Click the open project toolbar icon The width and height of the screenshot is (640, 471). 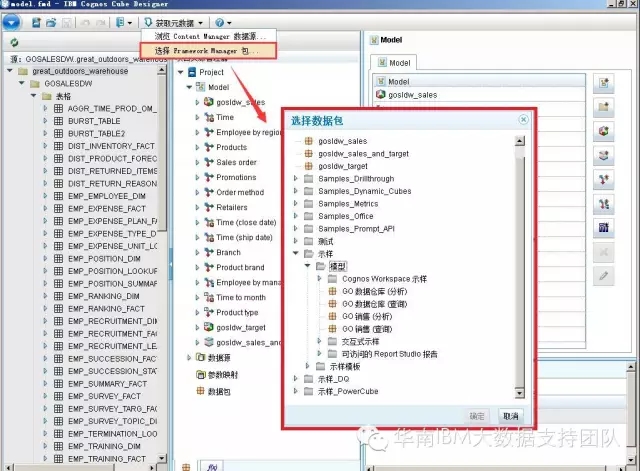(51, 22)
